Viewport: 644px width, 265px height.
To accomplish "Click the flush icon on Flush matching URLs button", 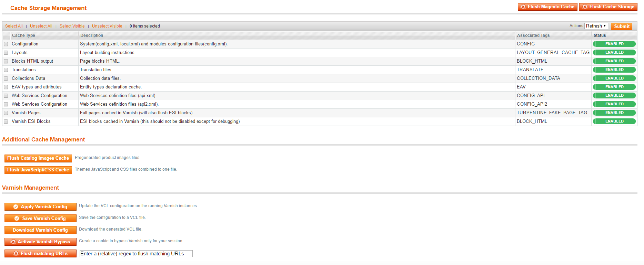I will 16,253.
